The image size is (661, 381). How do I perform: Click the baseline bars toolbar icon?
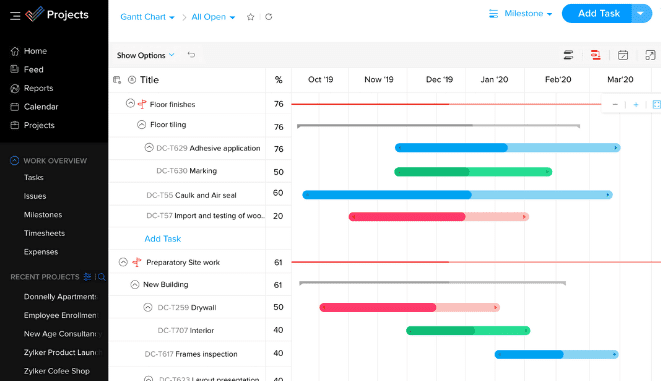click(568, 55)
